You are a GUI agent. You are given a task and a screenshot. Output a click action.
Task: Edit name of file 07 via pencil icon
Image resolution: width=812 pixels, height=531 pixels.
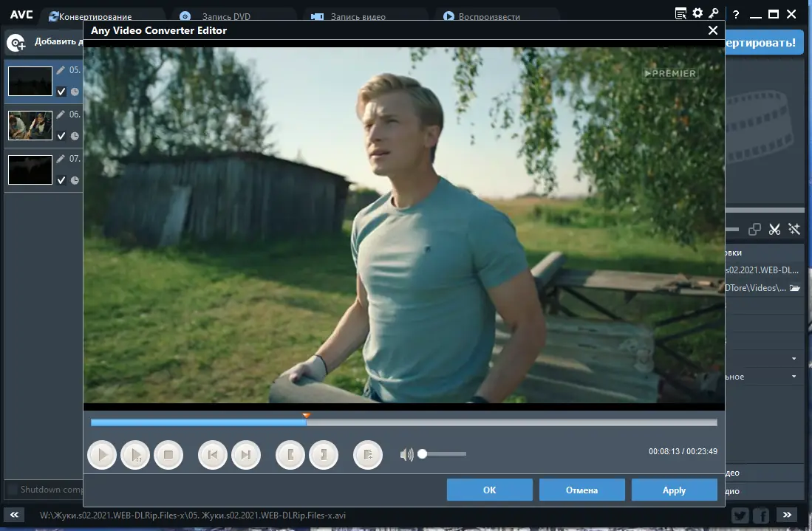tap(61, 159)
